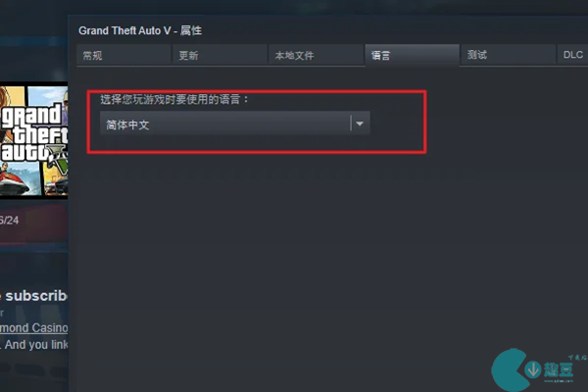Click the subscribe headline text
588x392 pixels.
[x=34, y=296]
